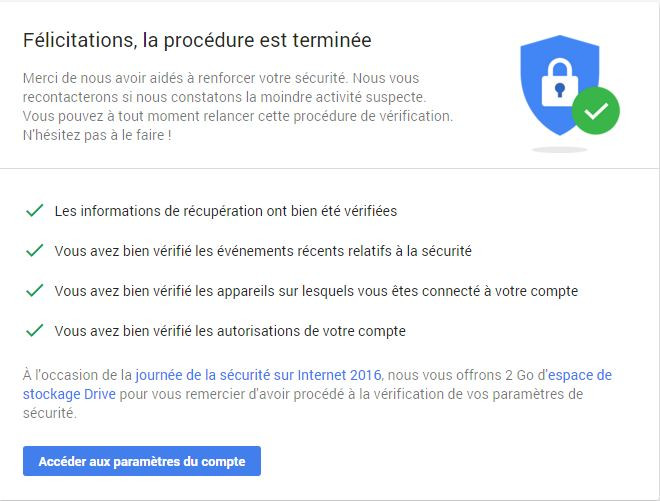This screenshot has width=660, height=501.
Task: Click the checkmark beside connected devices line
Action: click(35, 291)
